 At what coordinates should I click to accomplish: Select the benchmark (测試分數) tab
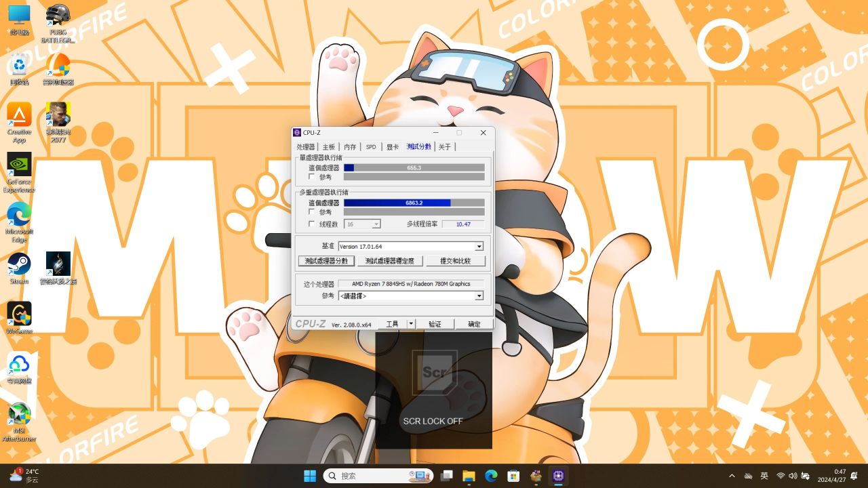pyautogui.click(x=419, y=146)
